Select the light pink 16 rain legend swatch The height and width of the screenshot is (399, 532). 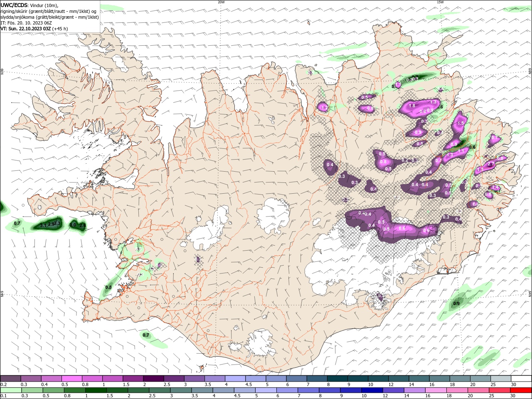(x=435, y=390)
